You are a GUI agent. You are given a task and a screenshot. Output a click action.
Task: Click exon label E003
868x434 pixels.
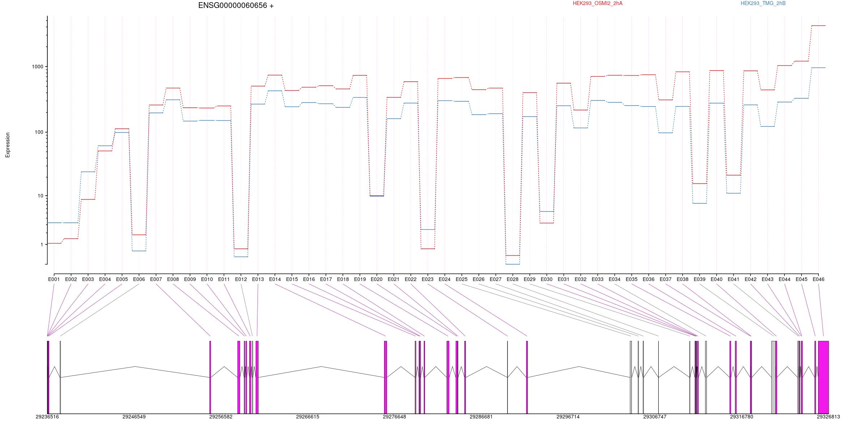(88, 279)
